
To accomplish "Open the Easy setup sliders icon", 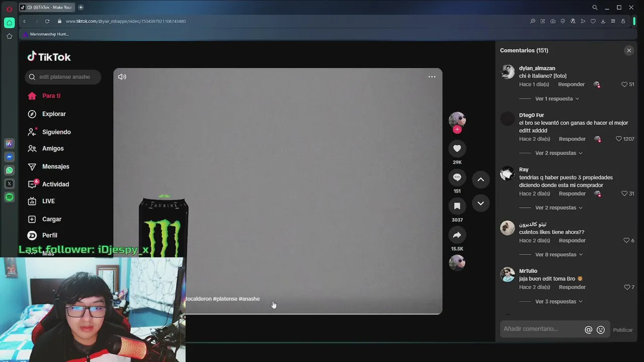I will (x=613, y=21).
